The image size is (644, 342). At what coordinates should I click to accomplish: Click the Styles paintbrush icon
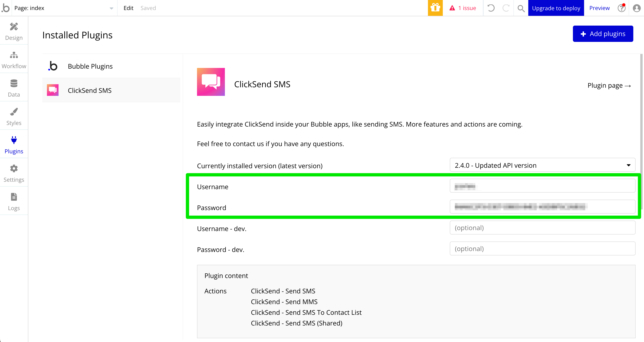14,112
